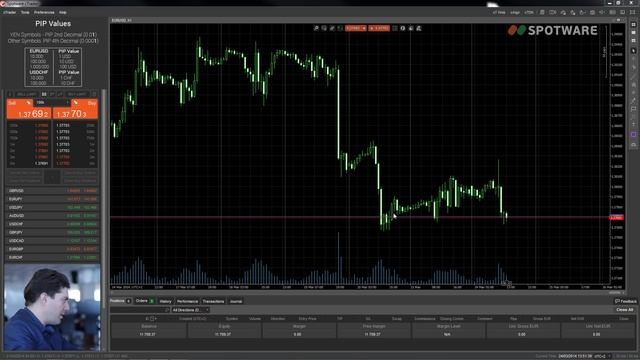Switch to the Performance tab
Screen dimensions: 640x360
187,301
